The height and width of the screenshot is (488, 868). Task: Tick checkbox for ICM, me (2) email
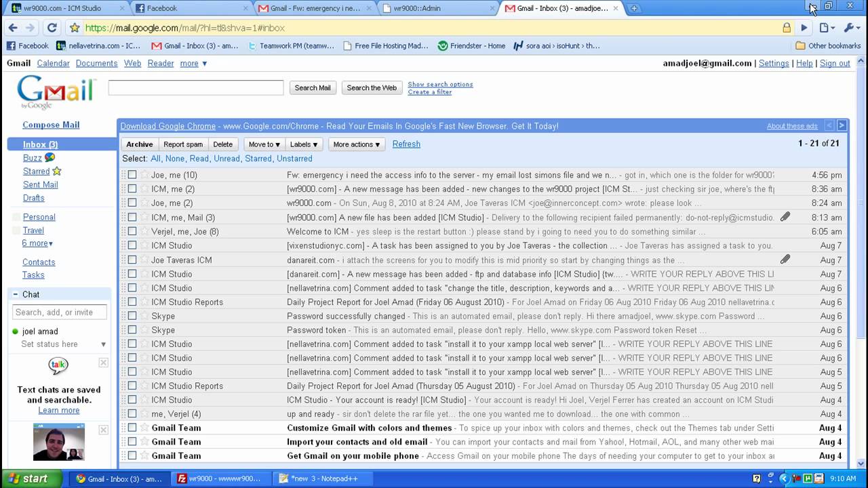[132, 189]
